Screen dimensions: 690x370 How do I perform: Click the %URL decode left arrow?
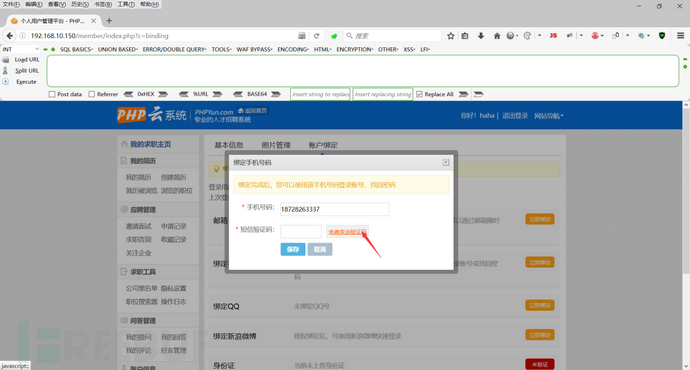point(184,94)
